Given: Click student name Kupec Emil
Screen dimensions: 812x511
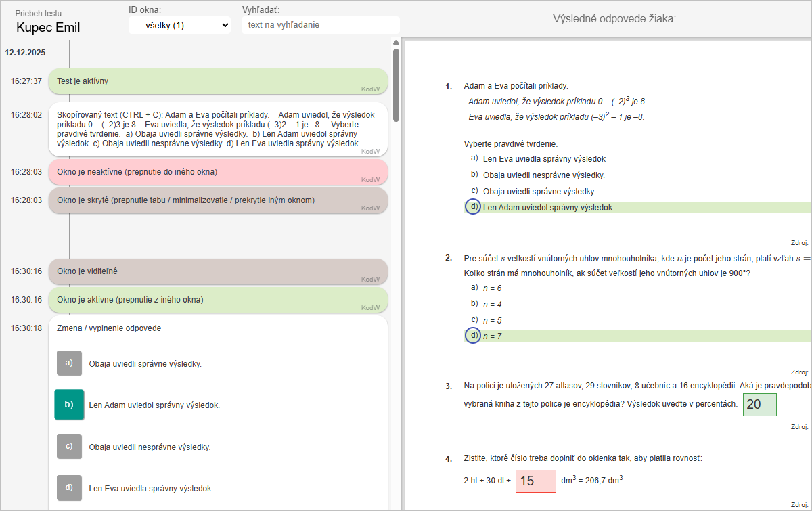Looking at the screenshot, I should coord(48,28).
